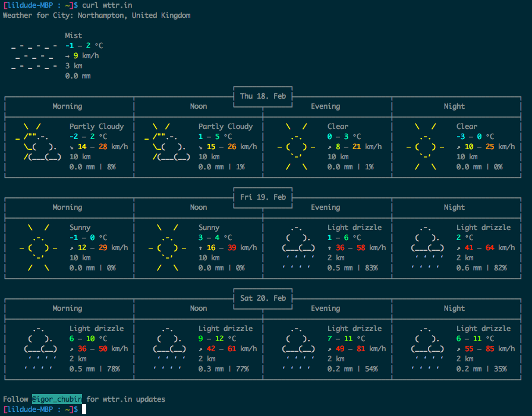Click Northampton, United Kingdom location text
532x416 pixels.
[134, 15]
